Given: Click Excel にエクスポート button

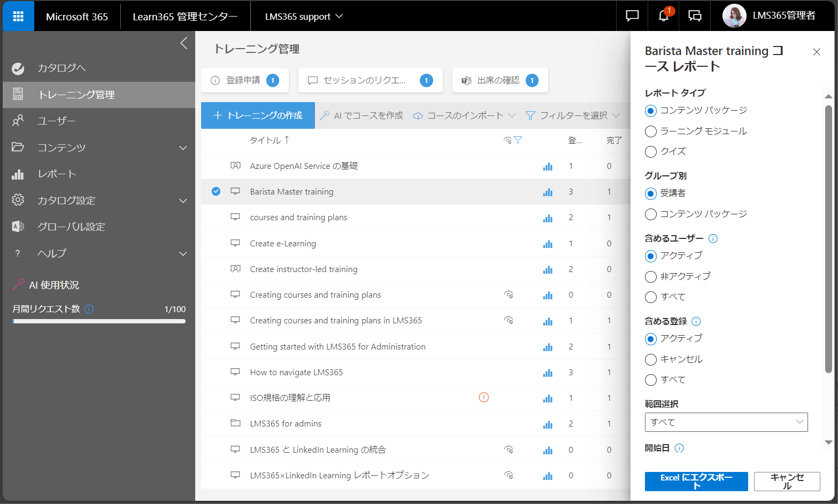Looking at the screenshot, I should (696, 481).
